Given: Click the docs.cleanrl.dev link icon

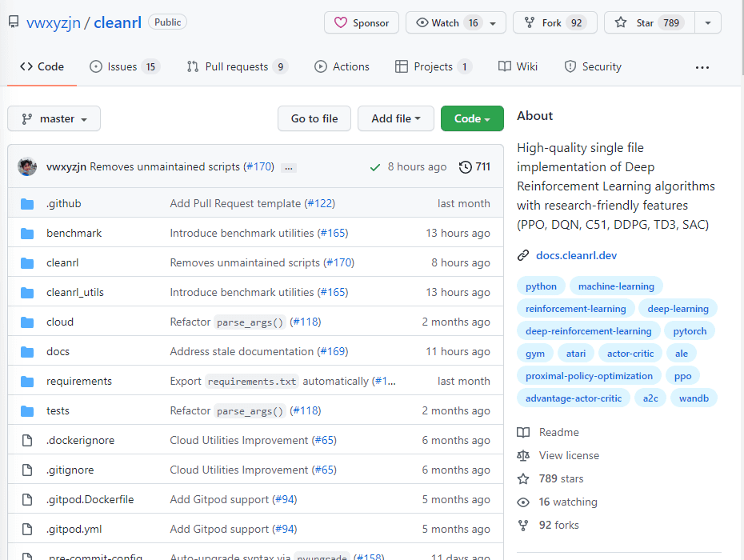Looking at the screenshot, I should (523, 255).
